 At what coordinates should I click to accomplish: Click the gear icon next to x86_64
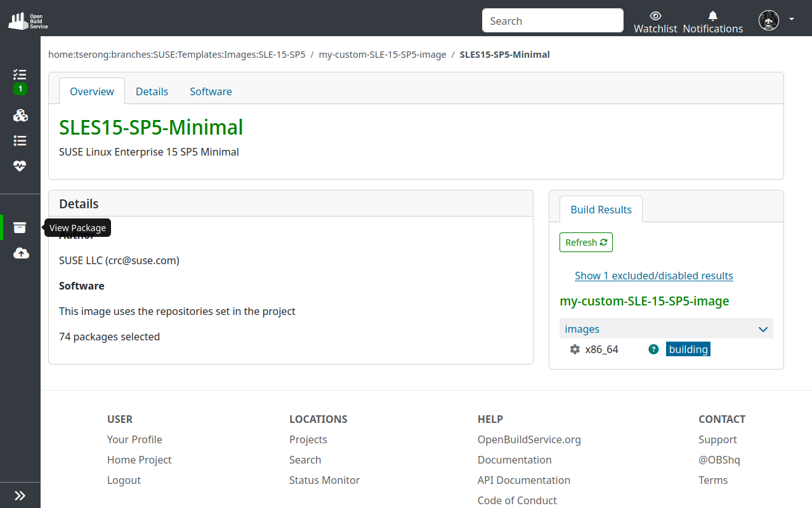pos(574,349)
